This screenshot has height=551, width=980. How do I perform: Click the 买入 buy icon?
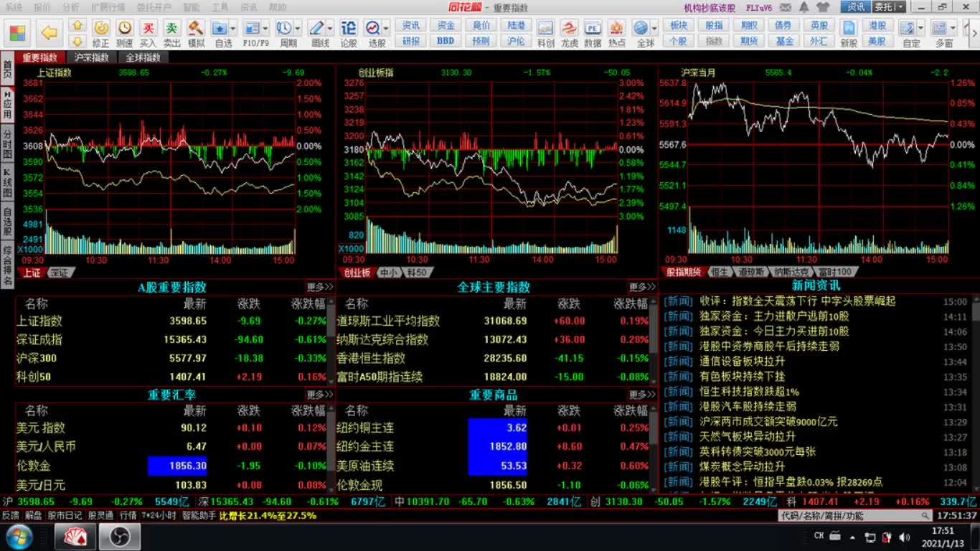[x=148, y=33]
